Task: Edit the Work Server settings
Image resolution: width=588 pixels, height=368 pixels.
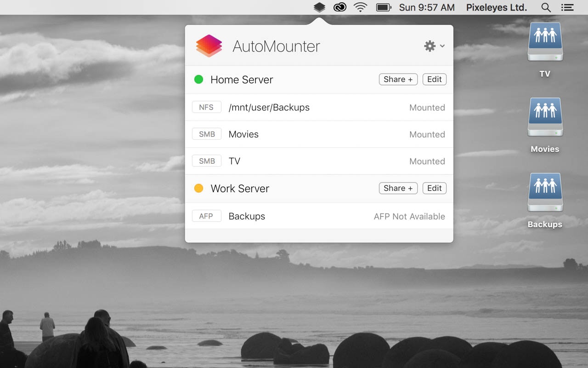Action: [x=434, y=188]
